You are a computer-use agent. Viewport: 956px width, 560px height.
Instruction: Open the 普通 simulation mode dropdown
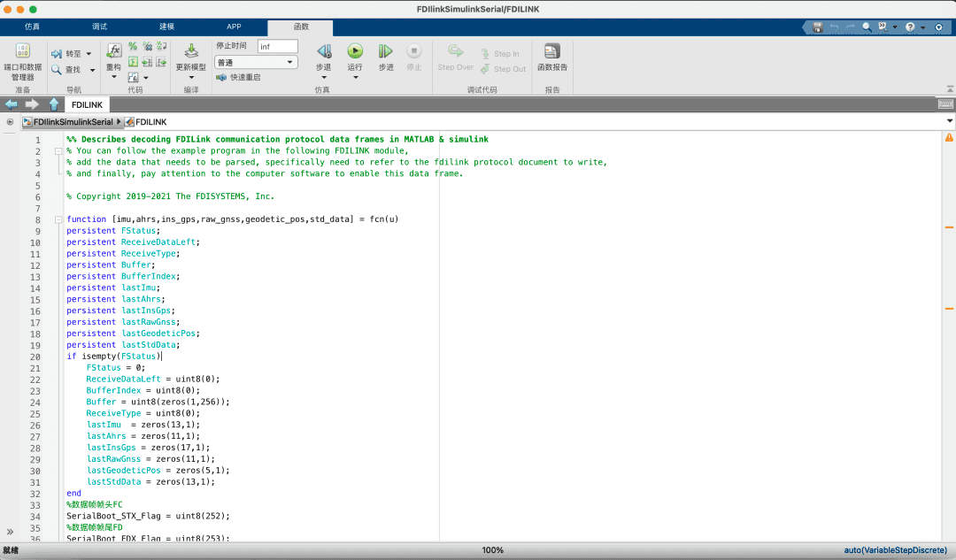(256, 63)
